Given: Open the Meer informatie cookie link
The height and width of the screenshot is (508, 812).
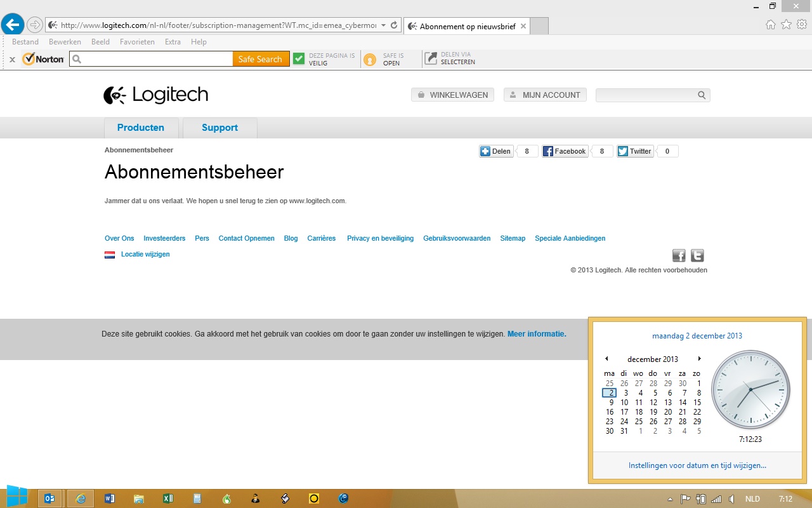Looking at the screenshot, I should click(537, 333).
